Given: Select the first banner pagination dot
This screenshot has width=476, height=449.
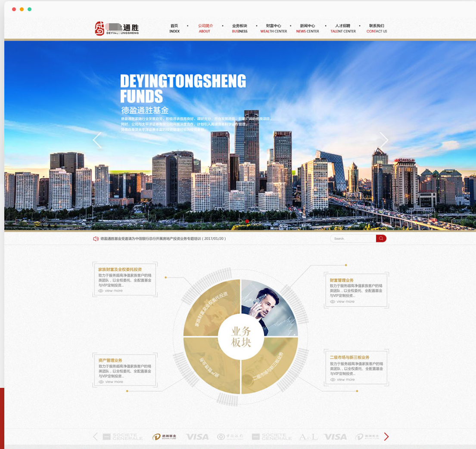Looking at the screenshot, I should click(240, 221).
